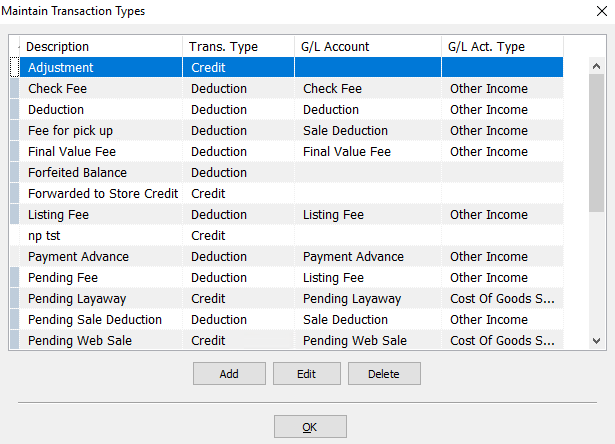Sort by the G/L Account column header

pyautogui.click(x=368, y=47)
